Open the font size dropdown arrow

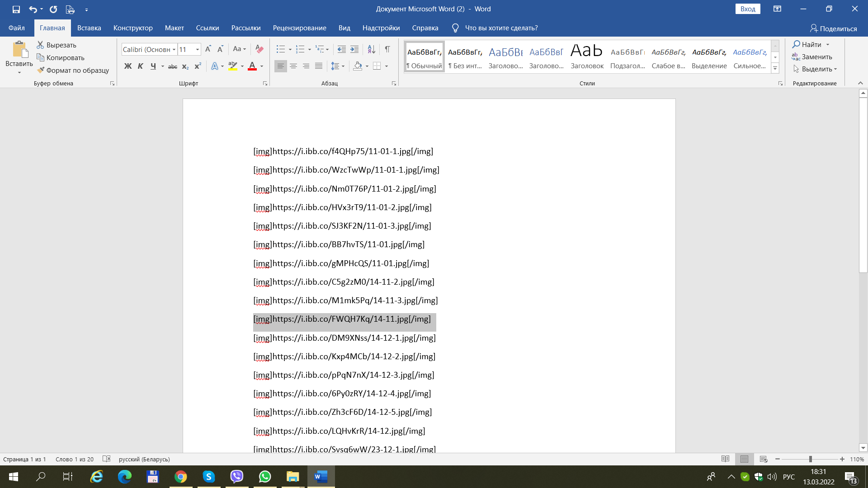[198, 49]
